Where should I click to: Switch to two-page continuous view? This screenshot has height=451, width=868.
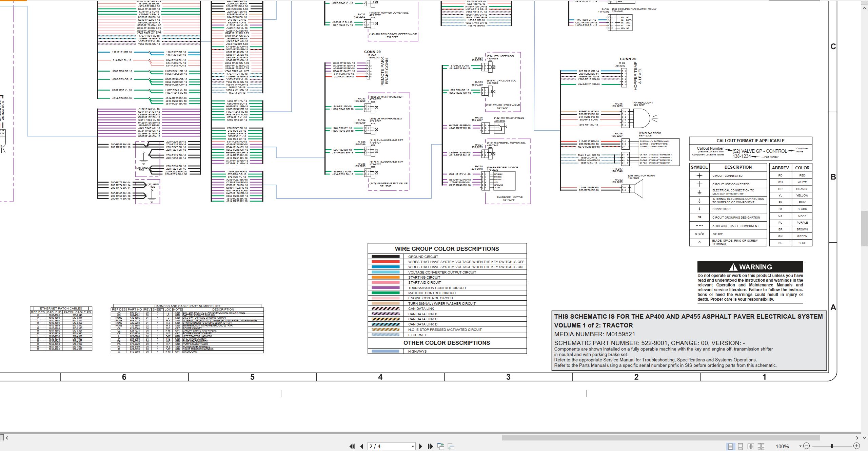click(x=761, y=447)
